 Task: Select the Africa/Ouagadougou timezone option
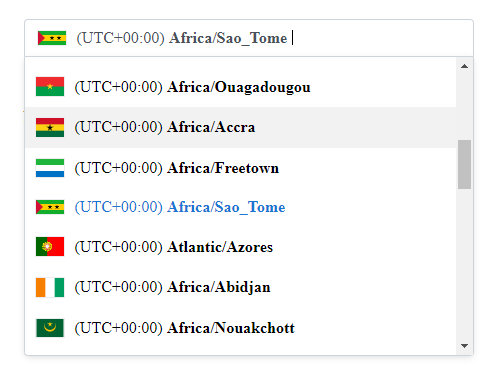click(x=240, y=87)
